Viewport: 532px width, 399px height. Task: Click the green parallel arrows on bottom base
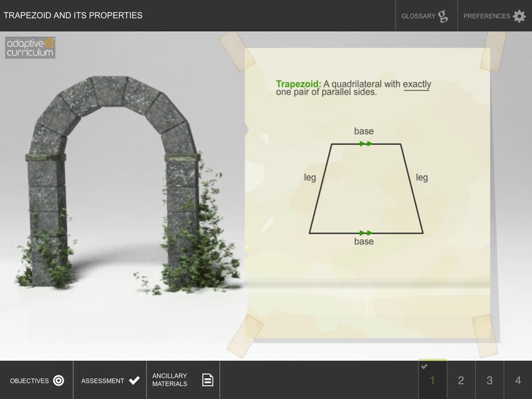[366, 233]
